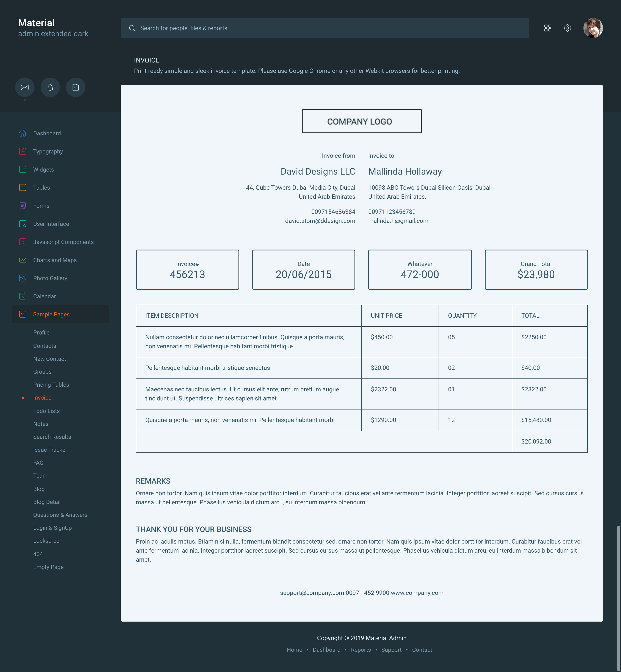Expand the Charts and Maps menu
The height and width of the screenshot is (672, 621).
[x=55, y=260]
